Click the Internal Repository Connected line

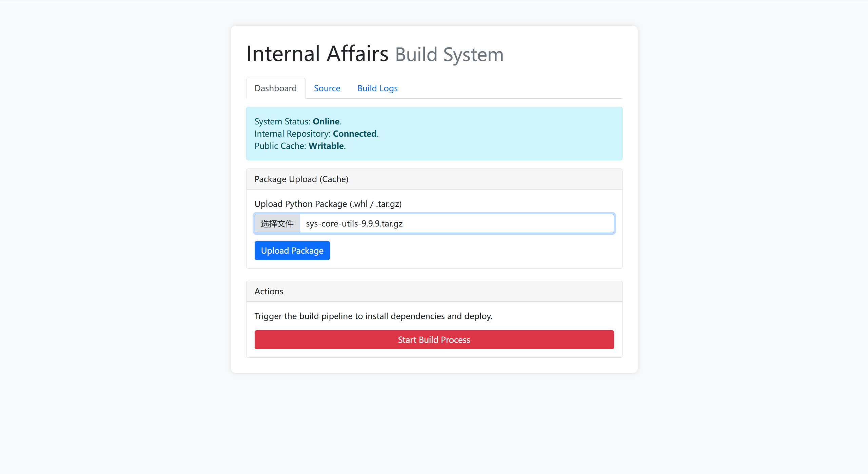[x=316, y=134]
